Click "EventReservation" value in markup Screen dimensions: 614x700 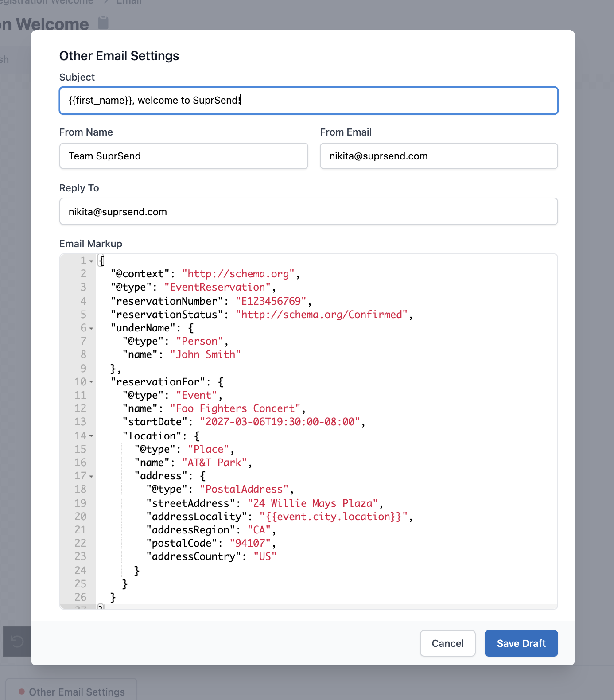[x=218, y=287]
